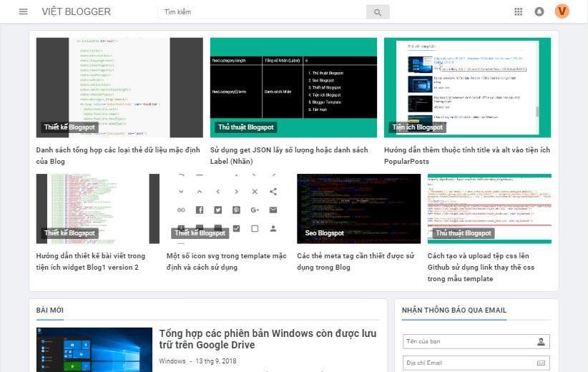Viewport: 588px width, 372px height.
Task: Click the person icon in name field
Action: tap(541, 342)
